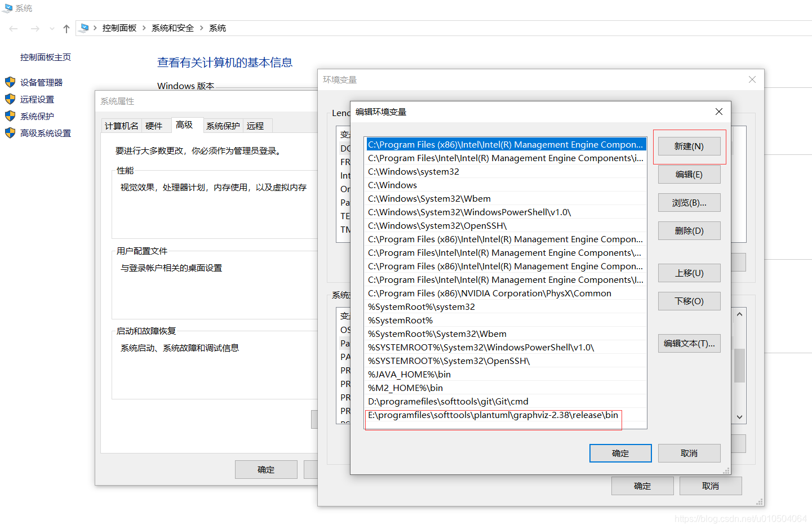This screenshot has height=529, width=812.
Task: Close the Environment Variables window
Action: pos(752,79)
